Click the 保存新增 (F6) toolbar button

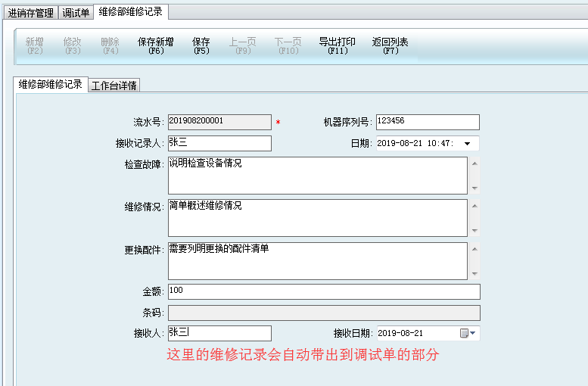[156, 46]
